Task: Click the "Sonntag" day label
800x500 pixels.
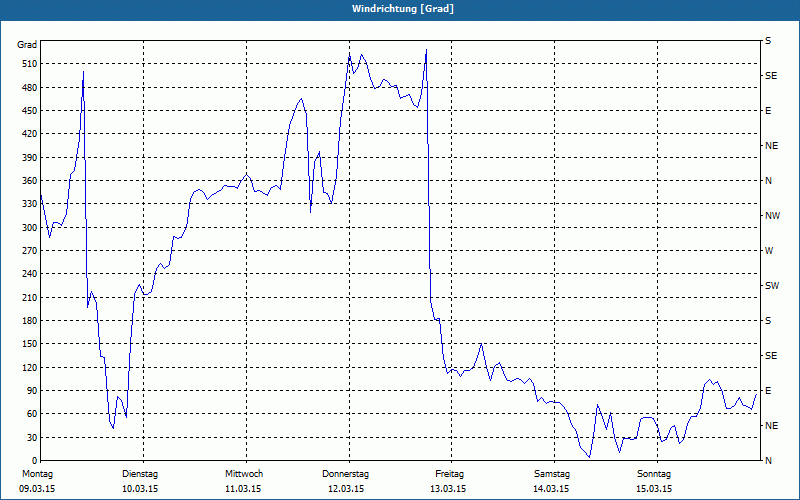Action: 654,474
